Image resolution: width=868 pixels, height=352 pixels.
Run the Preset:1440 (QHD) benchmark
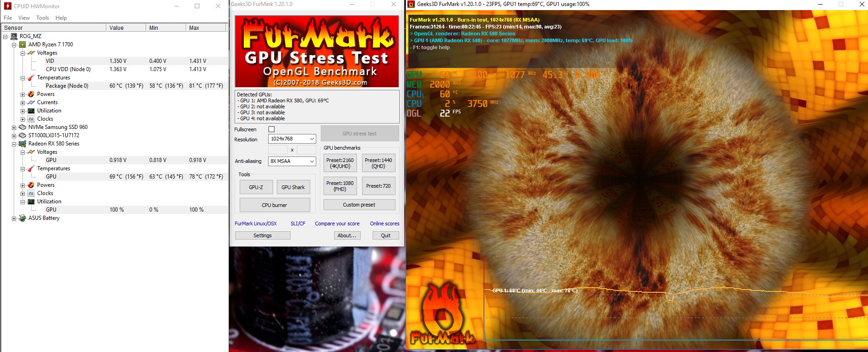[x=379, y=163]
